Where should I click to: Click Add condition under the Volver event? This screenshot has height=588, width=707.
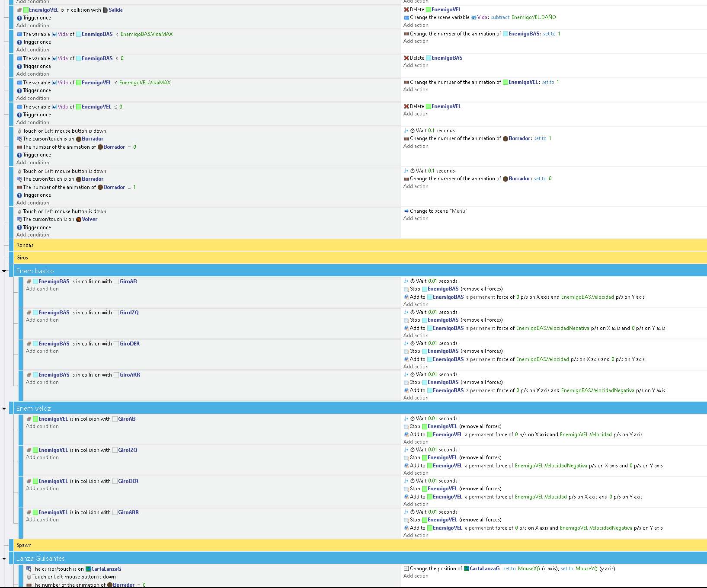coord(33,235)
